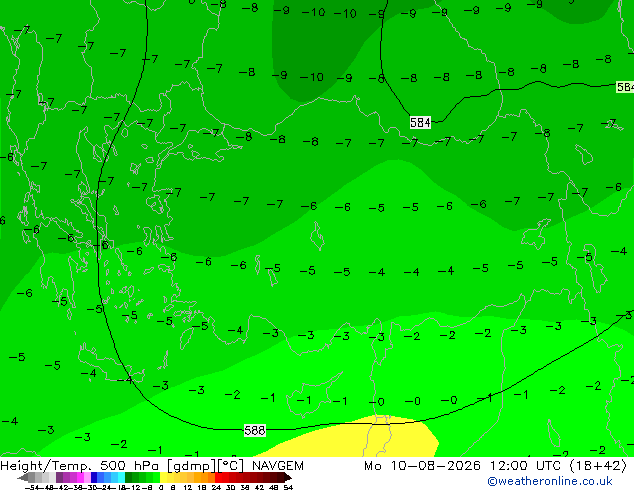
Task: Click the '0' value under the legend
Action: coord(161,487)
